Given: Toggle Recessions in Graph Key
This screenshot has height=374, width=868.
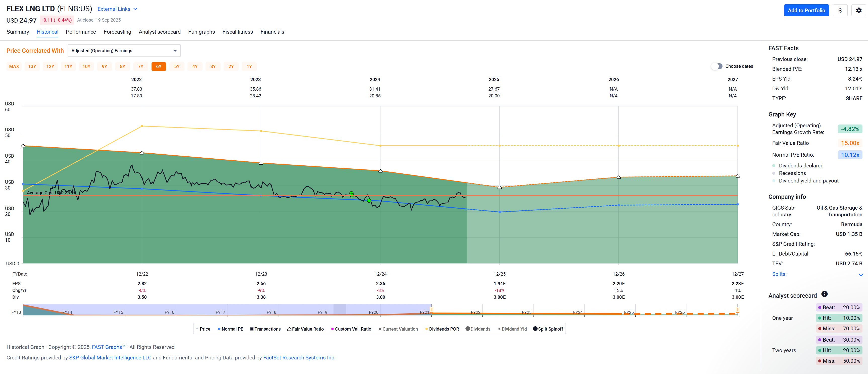Looking at the screenshot, I should click(x=792, y=173).
